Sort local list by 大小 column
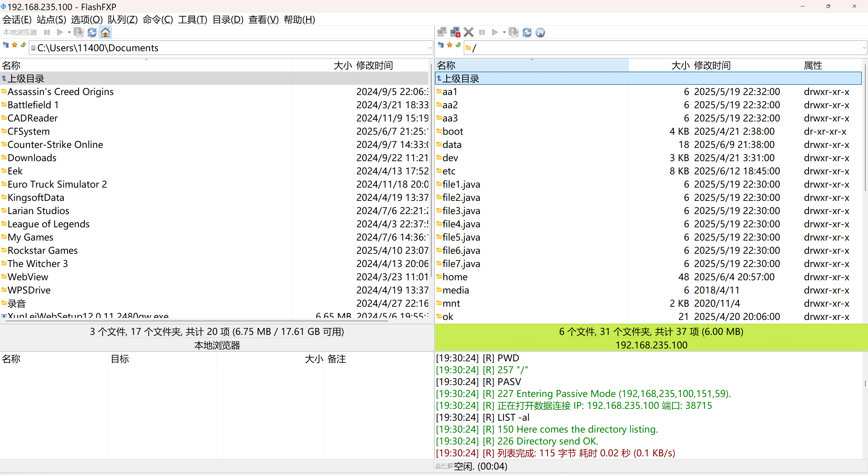Screen dimensions: 868x475 pos(342,65)
